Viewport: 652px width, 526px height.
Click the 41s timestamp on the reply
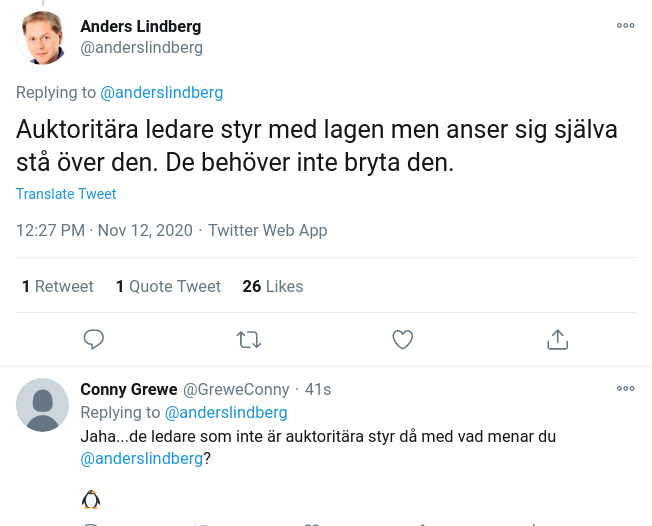pos(318,389)
